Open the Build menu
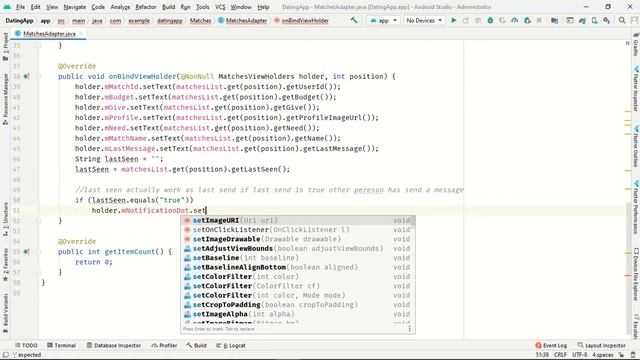 pyautogui.click(x=169, y=7)
